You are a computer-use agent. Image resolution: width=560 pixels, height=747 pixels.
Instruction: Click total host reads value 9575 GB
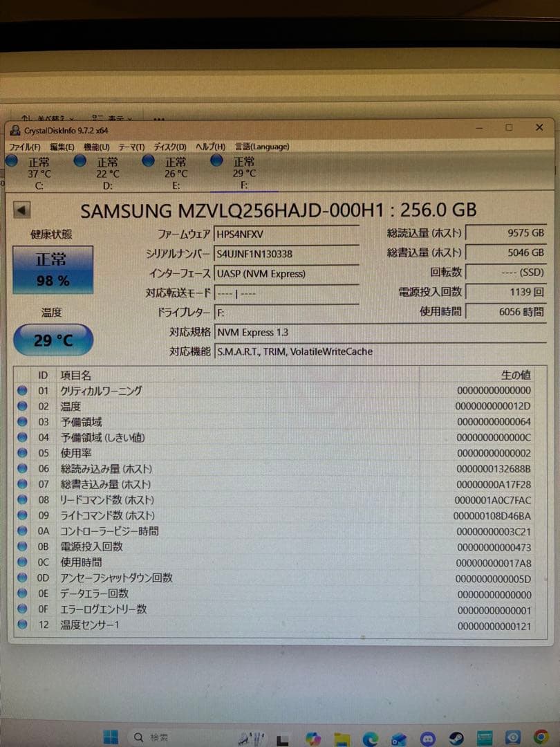tap(505, 233)
